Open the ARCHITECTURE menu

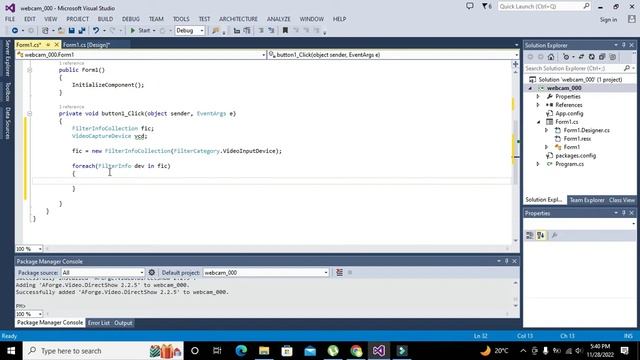(238, 19)
